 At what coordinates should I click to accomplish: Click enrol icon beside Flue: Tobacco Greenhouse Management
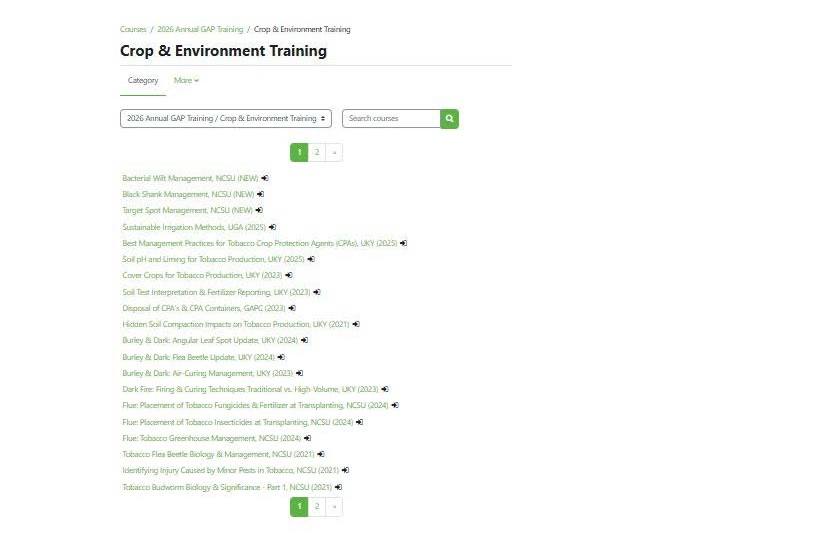tap(307, 438)
